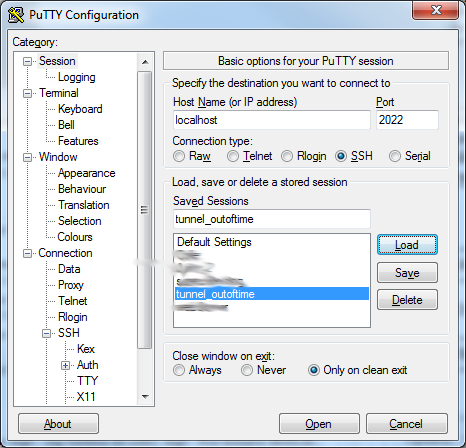Image resolution: width=466 pixels, height=448 pixels.
Task: Click the Open button
Action: tap(319, 424)
